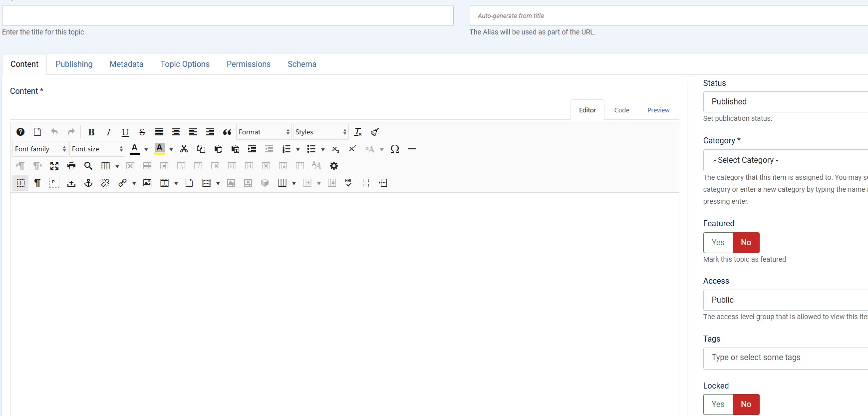Open the Format dropdown
868x416 pixels.
pos(264,132)
